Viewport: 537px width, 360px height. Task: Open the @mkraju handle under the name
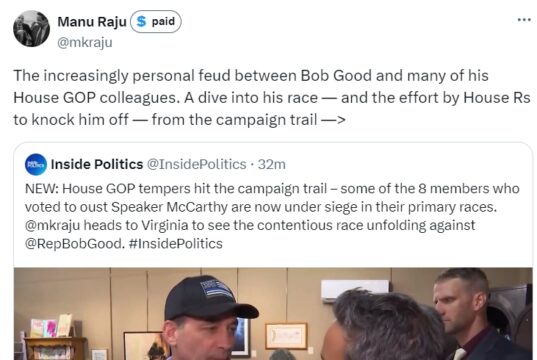pyautogui.click(x=85, y=42)
